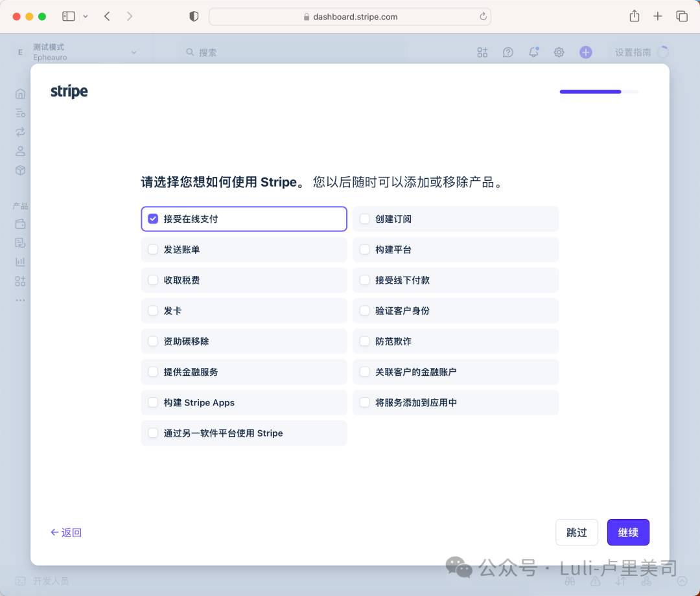The height and width of the screenshot is (596, 700).
Task: Open the customers person icon in sidebar
Action: 21,151
